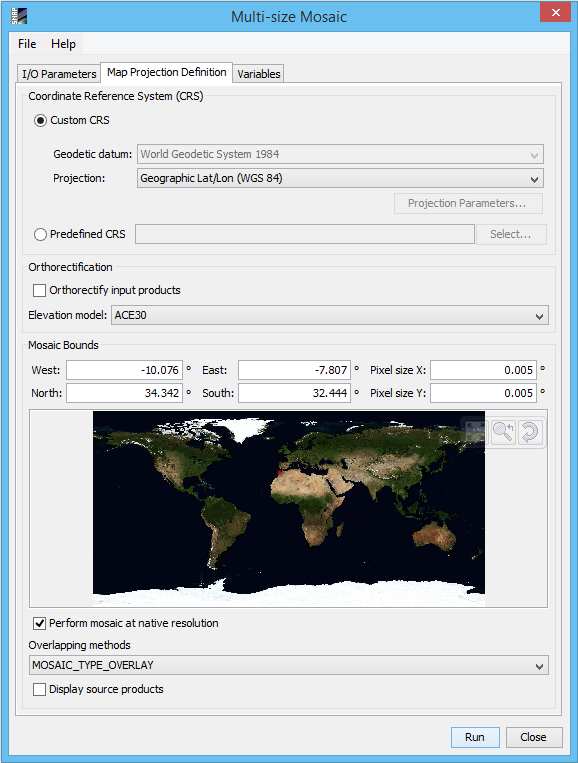This screenshot has width=578, height=763.
Task: Click the Run button
Action: [x=475, y=737]
